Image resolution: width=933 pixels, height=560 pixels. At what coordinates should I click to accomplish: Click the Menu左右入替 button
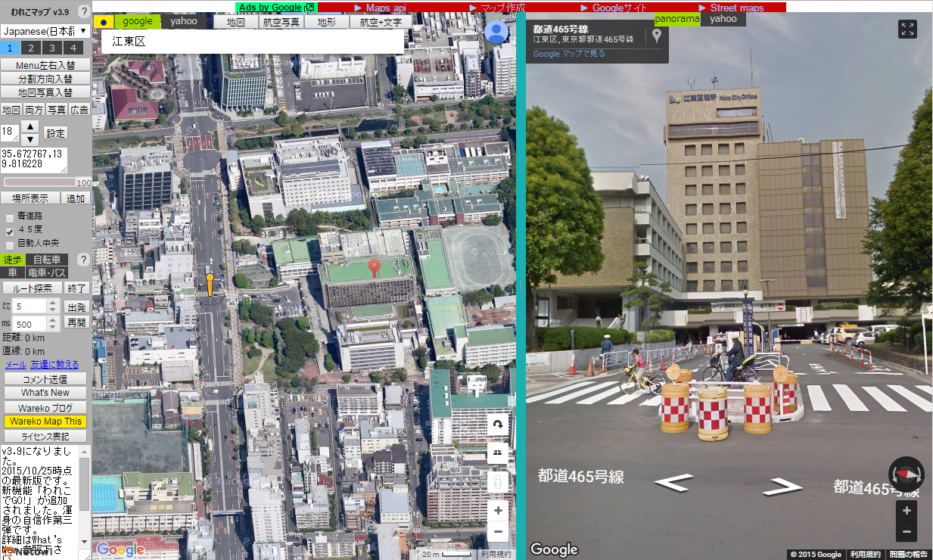(x=45, y=66)
